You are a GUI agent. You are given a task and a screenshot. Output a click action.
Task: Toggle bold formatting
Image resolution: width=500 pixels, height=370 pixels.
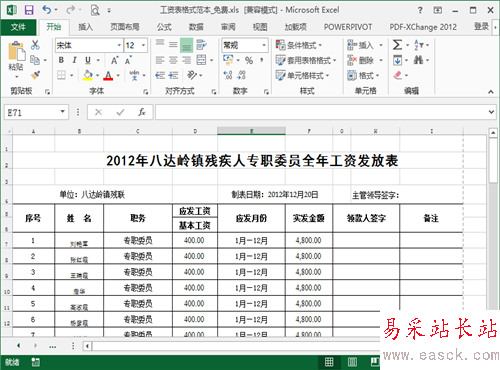[x=61, y=60]
